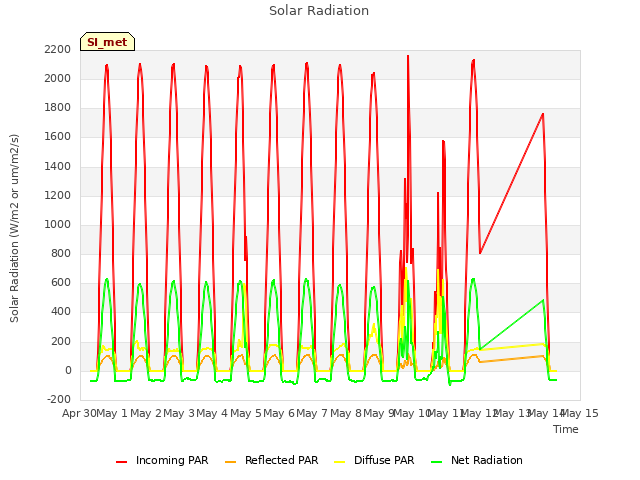Click the 400 y-axis tick label
Viewport: 640px width, 480px height.
61,311
